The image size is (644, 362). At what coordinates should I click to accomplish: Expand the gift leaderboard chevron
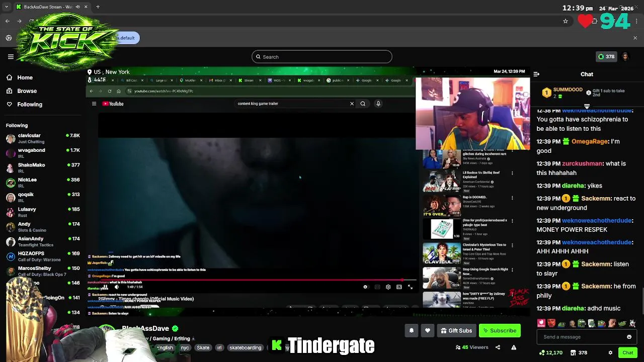[x=587, y=106]
